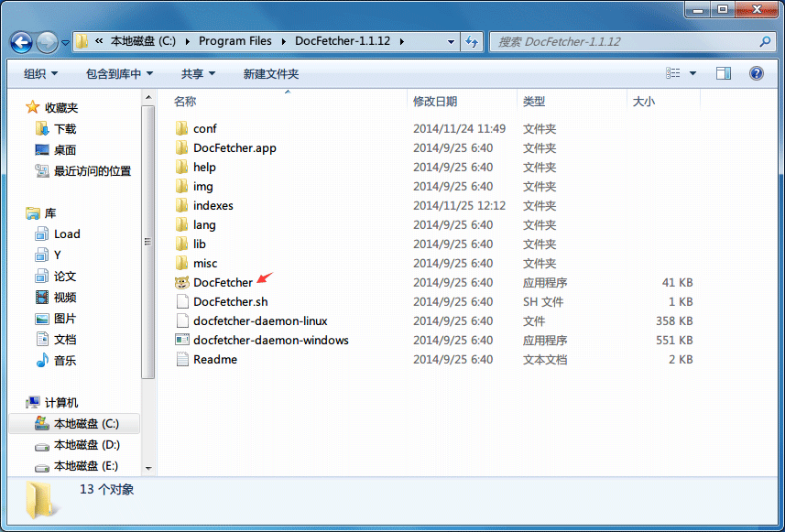
Task: Select 本地磁盘 (D:) in the navigation pane
Action: (x=87, y=445)
